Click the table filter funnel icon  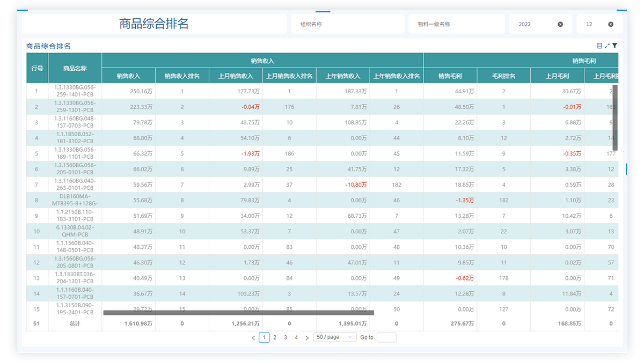pyautogui.click(x=614, y=46)
